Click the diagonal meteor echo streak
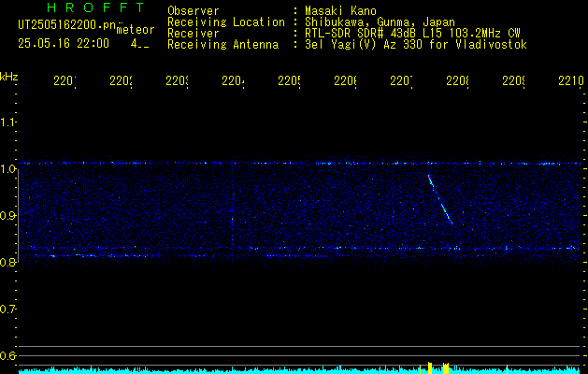The width and height of the screenshot is (588, 374). (440, 199)
